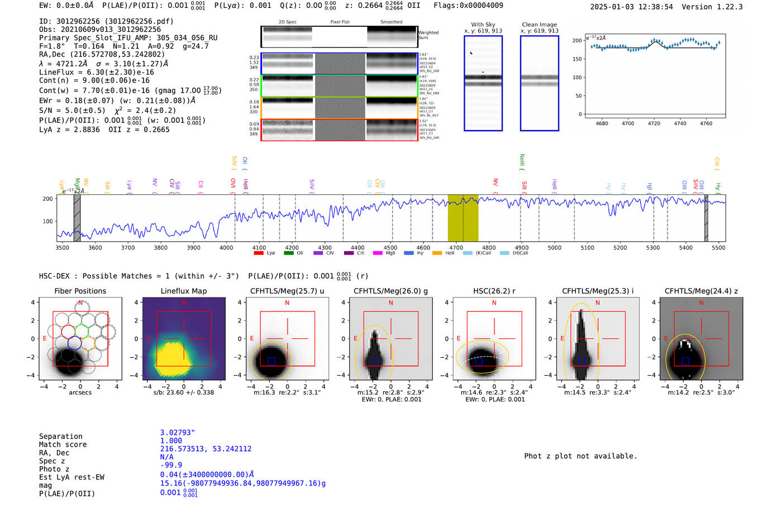The width and height of the screenshot is (782, 532).
Task: Click the yellow highlighted band at 4721Å
Action: (463, 218)
